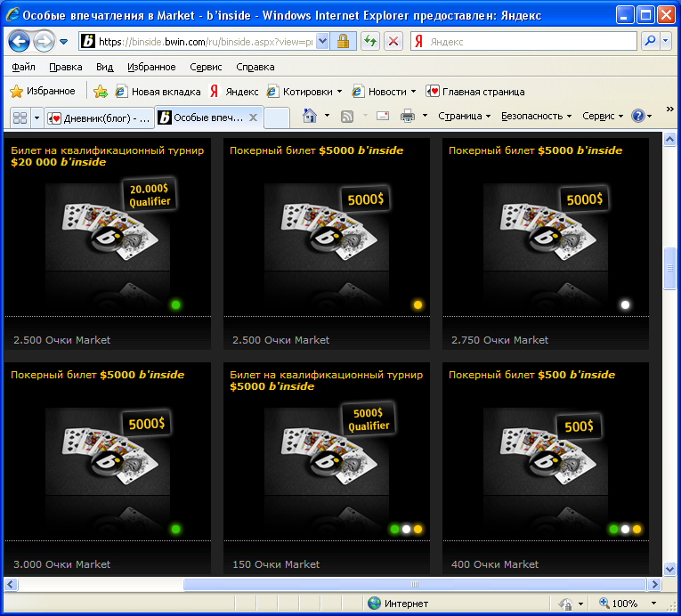Viewport: 681px width, 616px height.
Task: Open the Вид menu
Action: pos(105,67)
